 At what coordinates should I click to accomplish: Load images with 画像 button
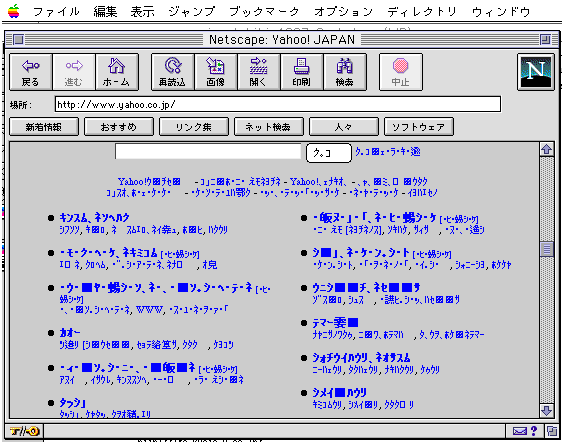pyautogui.click(x=215, y=72)
